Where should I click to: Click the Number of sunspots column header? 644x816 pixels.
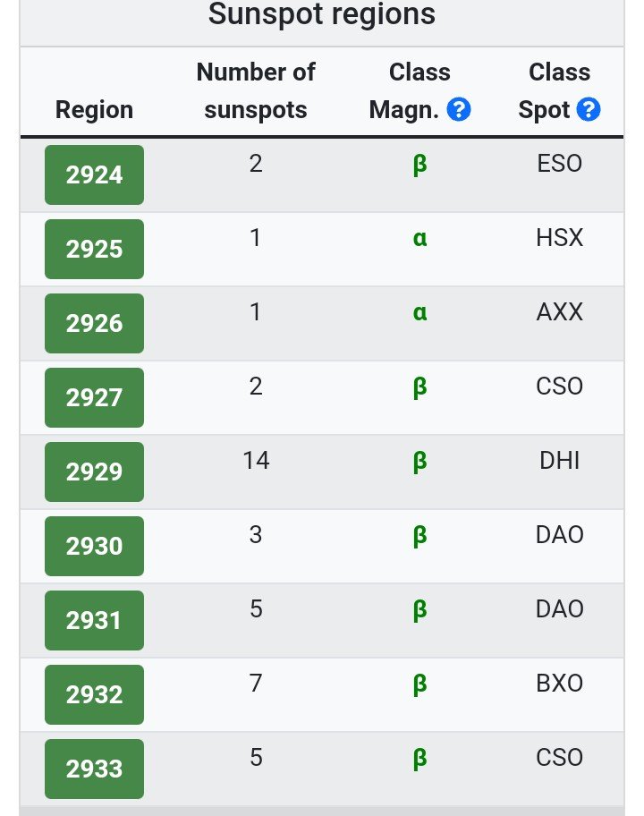pyautogui.click(x=256, y=91)
